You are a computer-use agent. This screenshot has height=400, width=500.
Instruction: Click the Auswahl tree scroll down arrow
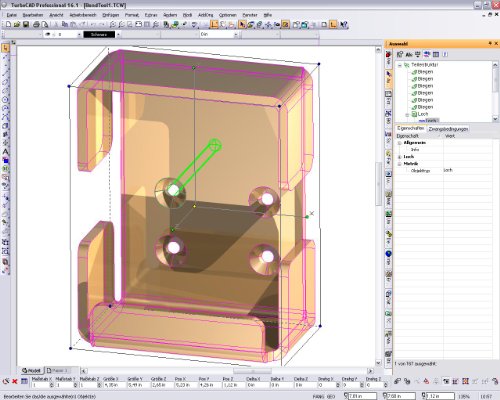(x=495, y=119)
